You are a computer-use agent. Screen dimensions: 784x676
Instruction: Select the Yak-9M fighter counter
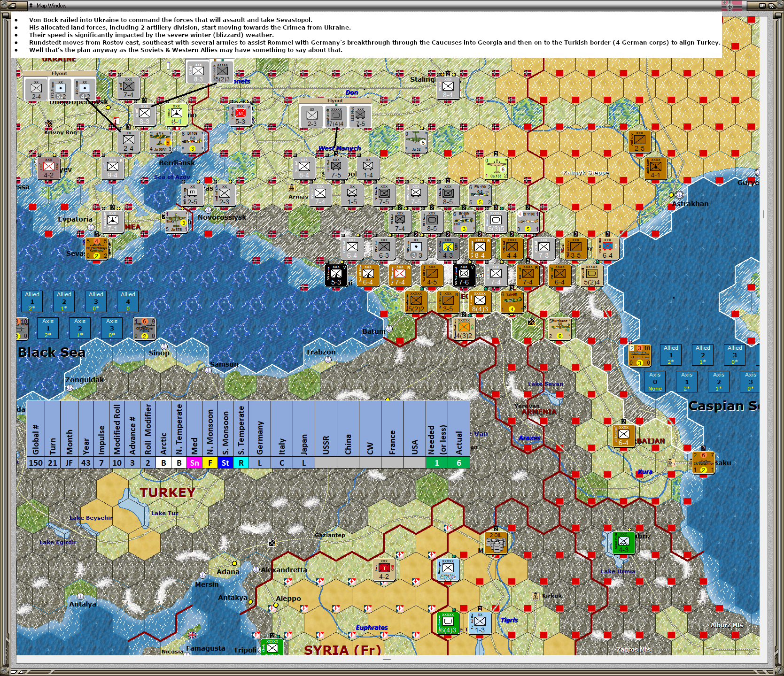click(512, 302)
